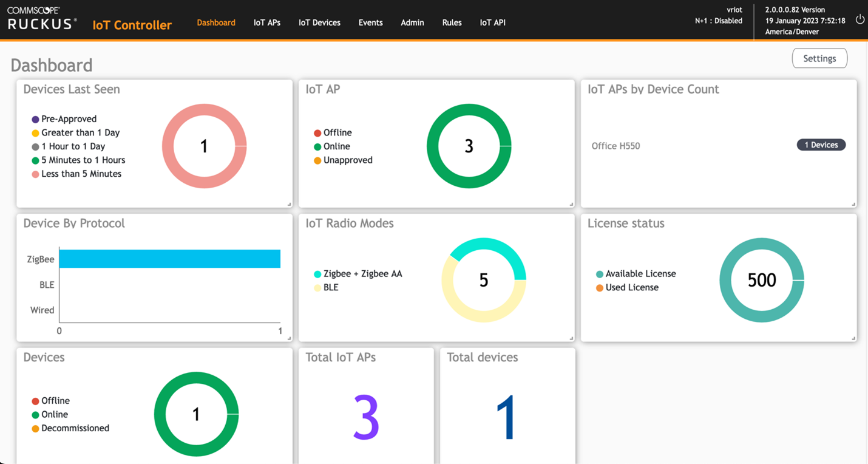This screenshot has height=464, width=868.
Task: Click the License status donut showing 500
Action: coord(762,280)
